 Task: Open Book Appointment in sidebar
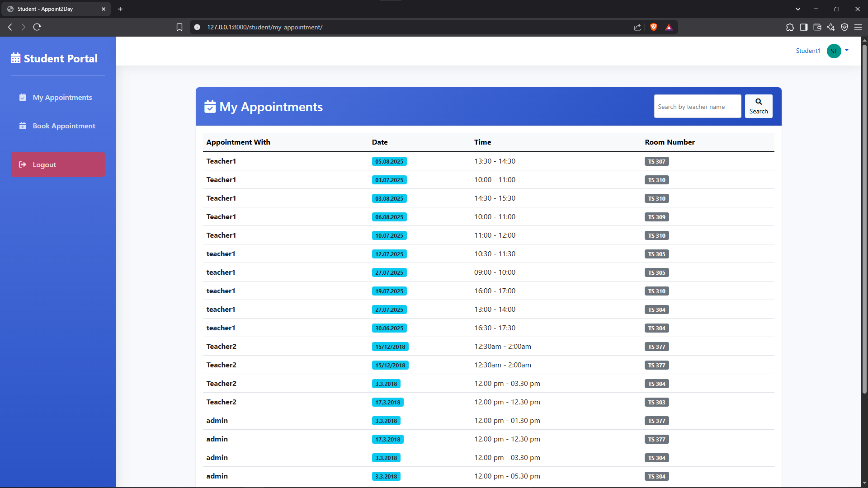point(64,126)
